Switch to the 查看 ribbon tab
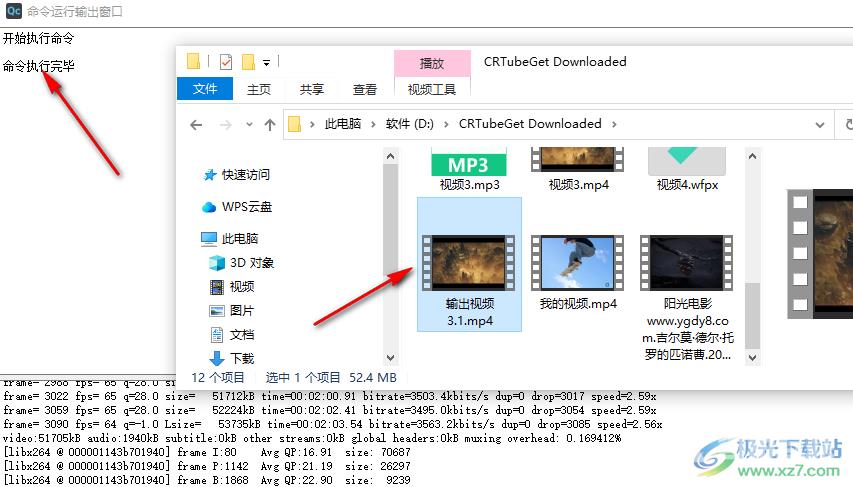This screenshot has height=487, width=853. click(364, 89)
